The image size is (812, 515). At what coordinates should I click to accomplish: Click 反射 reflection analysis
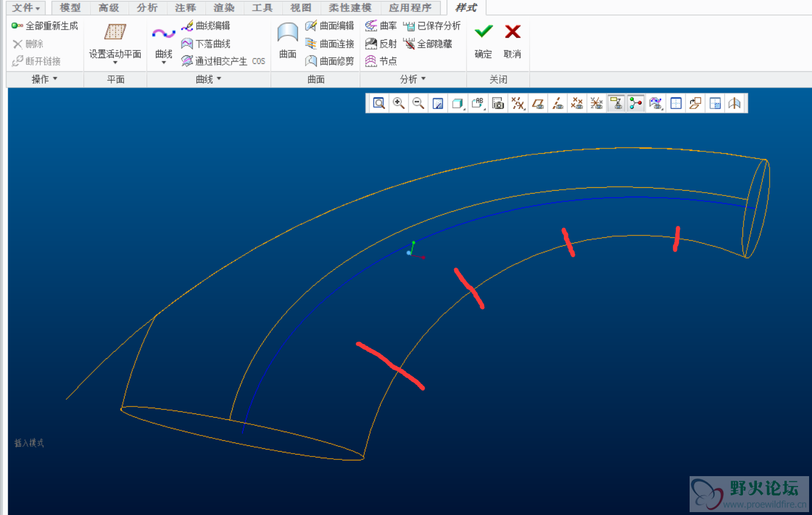tap(381, 43)
